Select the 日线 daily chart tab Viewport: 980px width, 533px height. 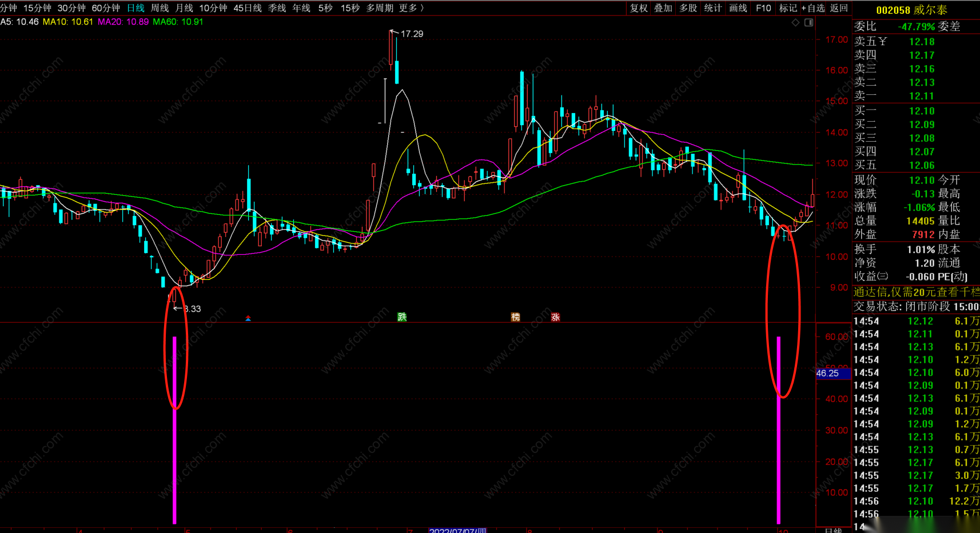(136, 8)
